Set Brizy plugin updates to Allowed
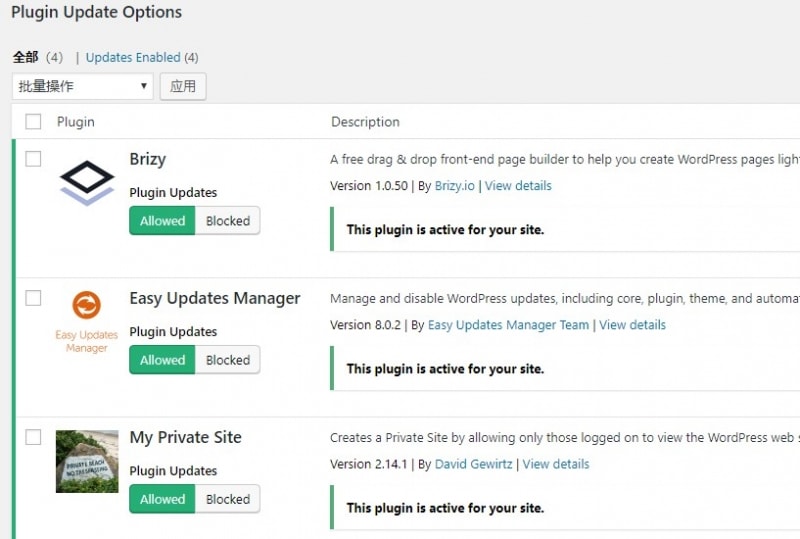Screen dimensions: 800x539 tap(162, 221)
